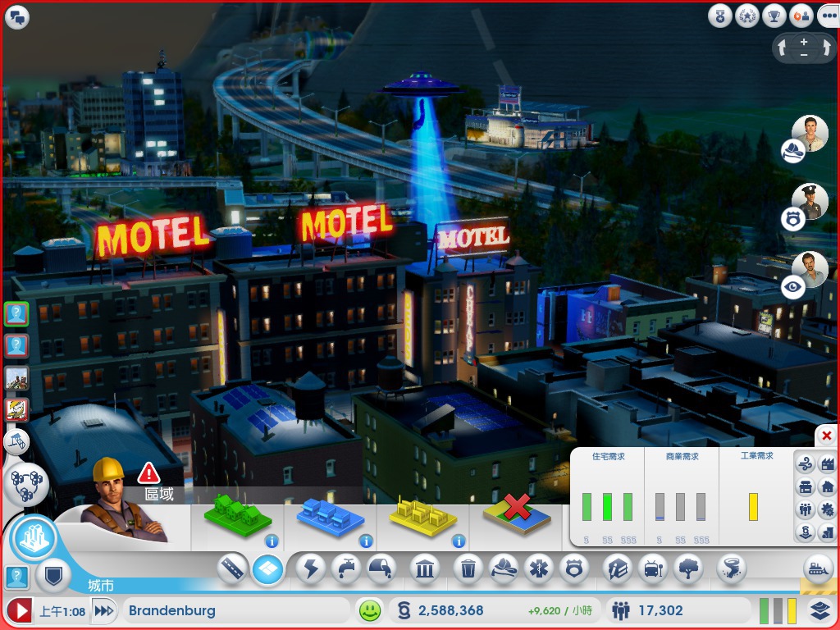Open the Health medical star menu
The height and width of the screenshot is (630, 840).
click(x=539, y=569)
